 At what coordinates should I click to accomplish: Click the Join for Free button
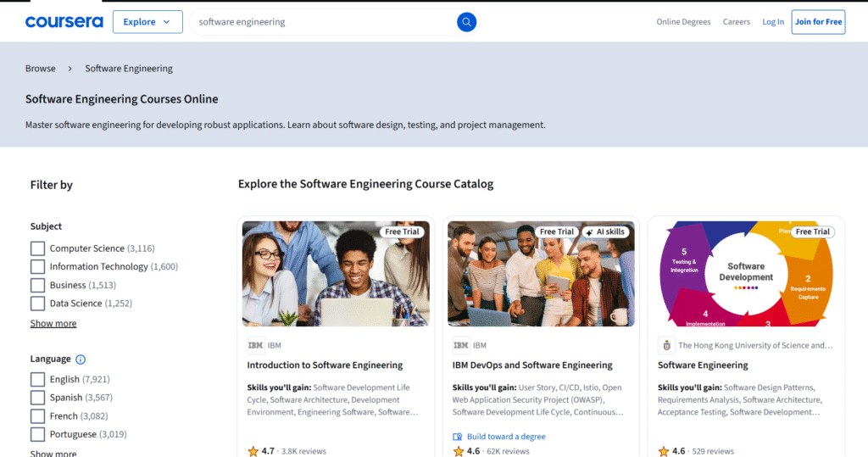point(818,21)
